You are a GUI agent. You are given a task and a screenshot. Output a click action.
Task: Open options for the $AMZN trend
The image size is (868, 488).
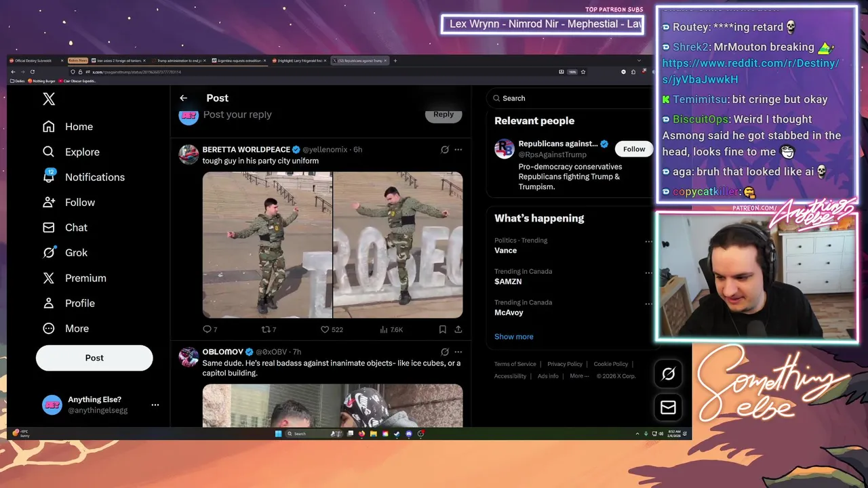tap(648, 272)
